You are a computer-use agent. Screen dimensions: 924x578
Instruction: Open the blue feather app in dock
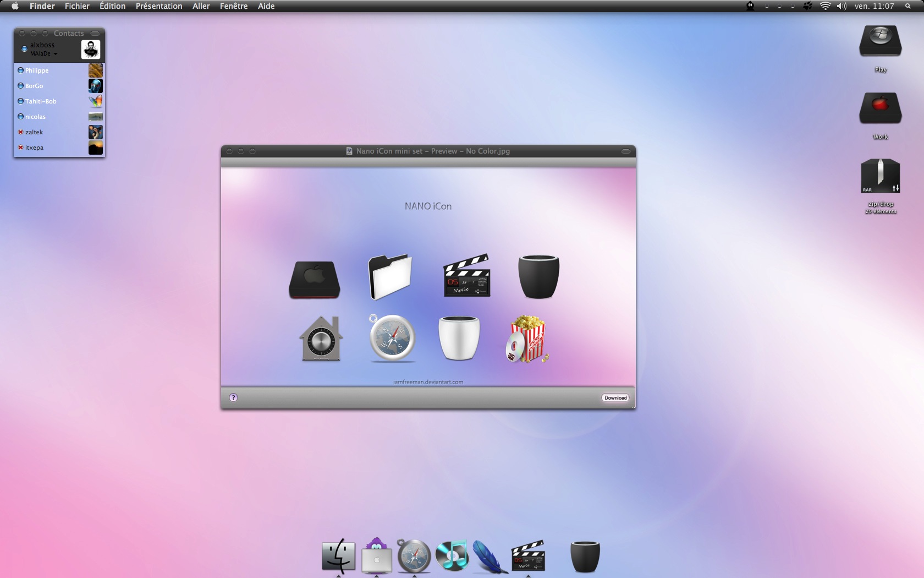(x=490, y=556)
